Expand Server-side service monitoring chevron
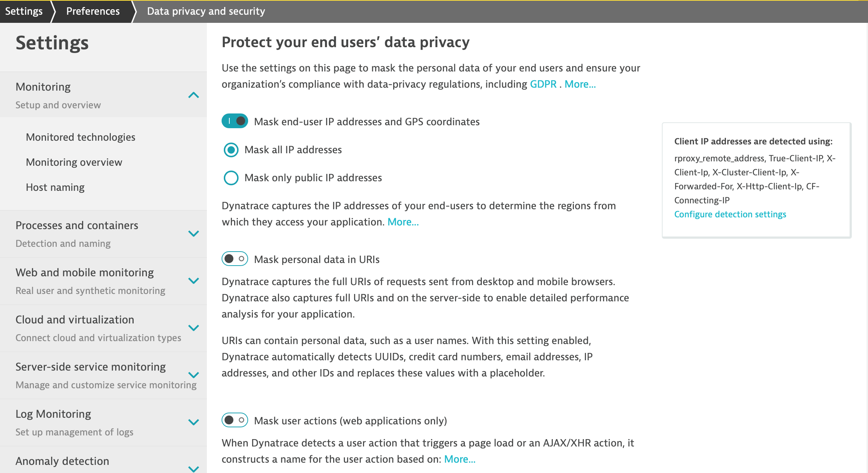Image resolution: width=868 pixels, height=473 pixels. tap(193, 375)
